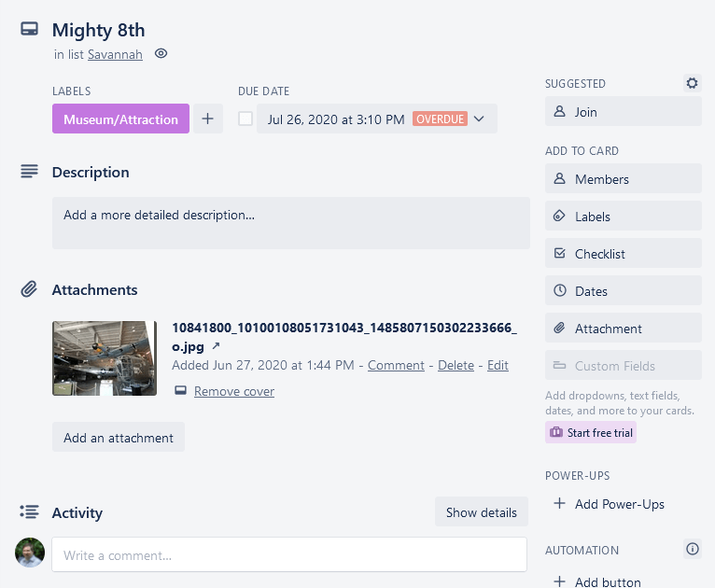This screenshot has width=715, height=588.
Task: Mark the due date checkbox complete
Action: pyautogui.click(x=245, y=119)
